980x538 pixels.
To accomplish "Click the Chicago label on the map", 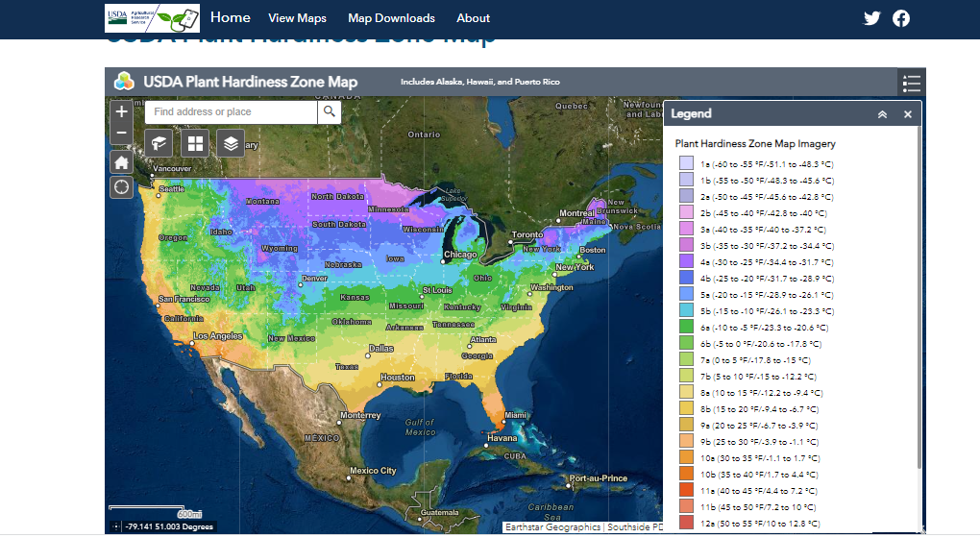I will point(460,255).
